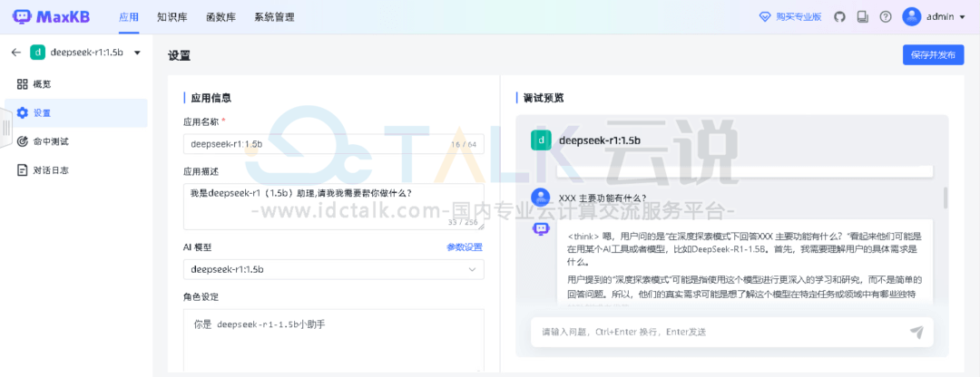Go back using the left arrow

[16, 53]
